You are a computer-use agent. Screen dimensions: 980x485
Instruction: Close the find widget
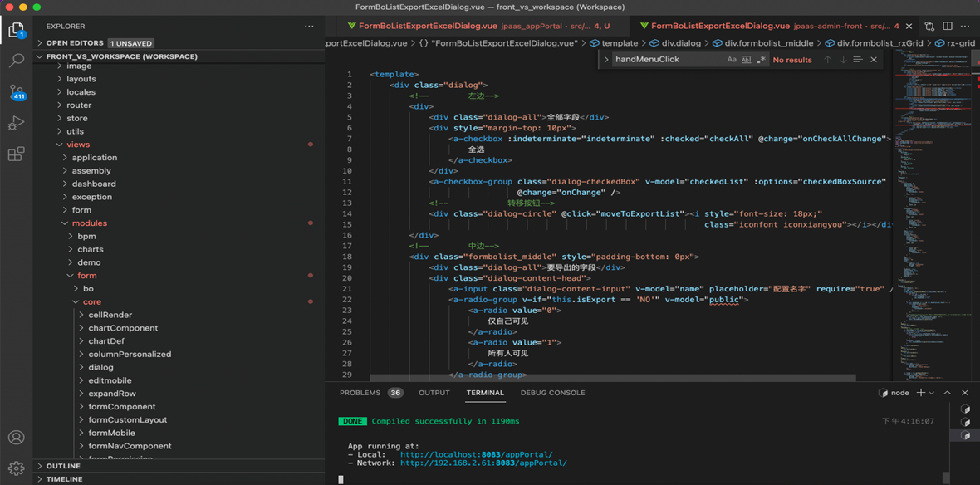pyautogui.click(x=873, y=59)
